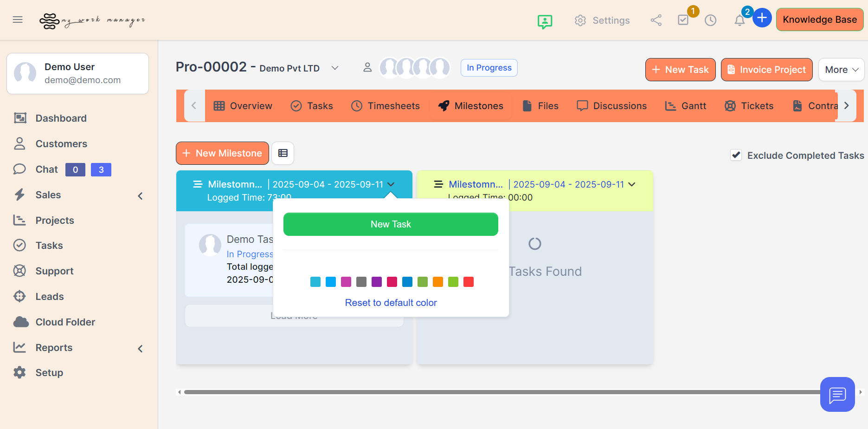Switch to the Milestones tab

click(x=470, y=106)
